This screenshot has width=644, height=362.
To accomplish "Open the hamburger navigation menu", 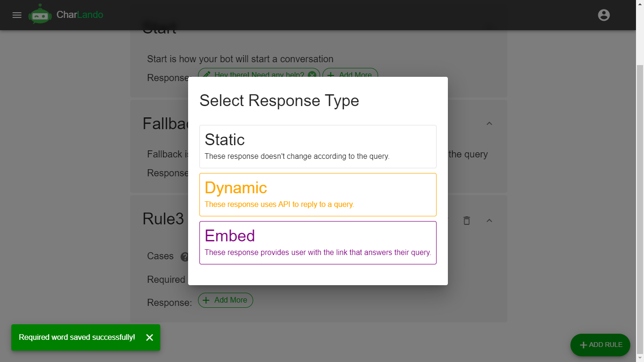I will click(x=17, y=15).
